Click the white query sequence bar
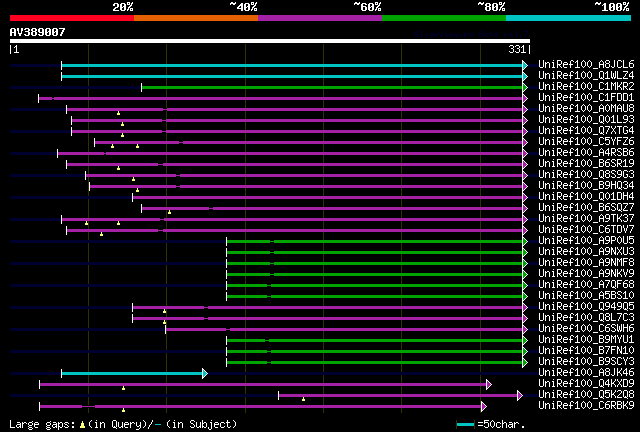640x432 pixels. pyautogui.click(x=270, y=41)
